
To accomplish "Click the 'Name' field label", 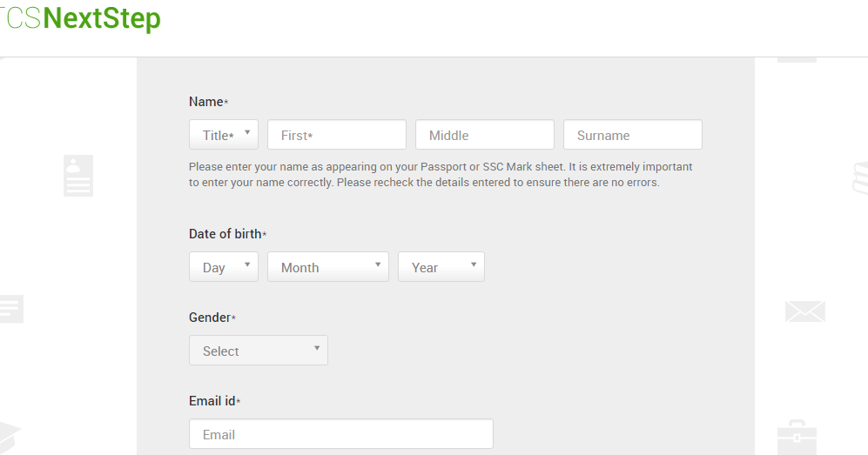I will (208, 102).
